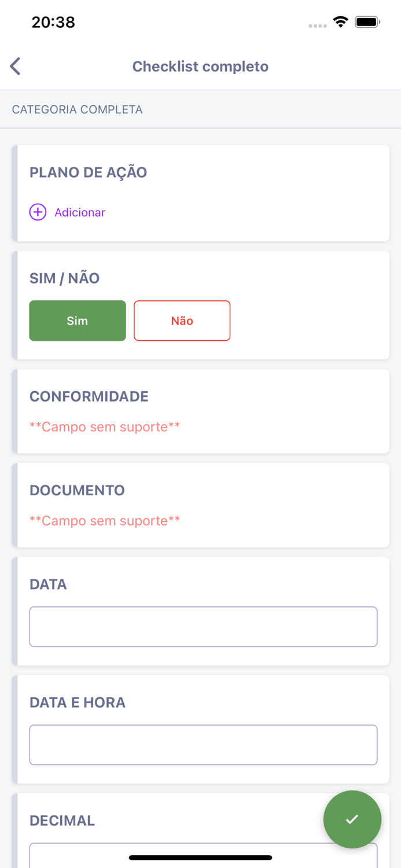Open the DATA E HORA picker field
Screen dimensions: 401x868
(x=203, y=745)
